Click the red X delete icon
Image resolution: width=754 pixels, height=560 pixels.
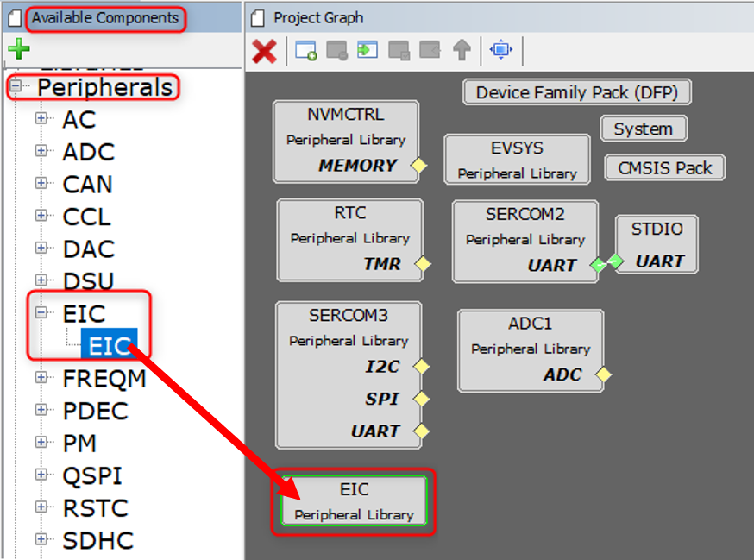264,51
